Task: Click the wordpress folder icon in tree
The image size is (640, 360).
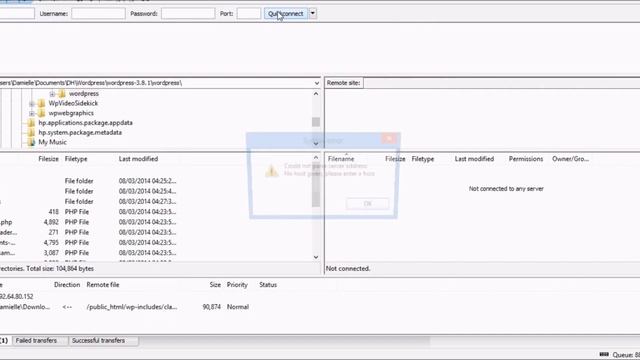Action: coord(62,93)
